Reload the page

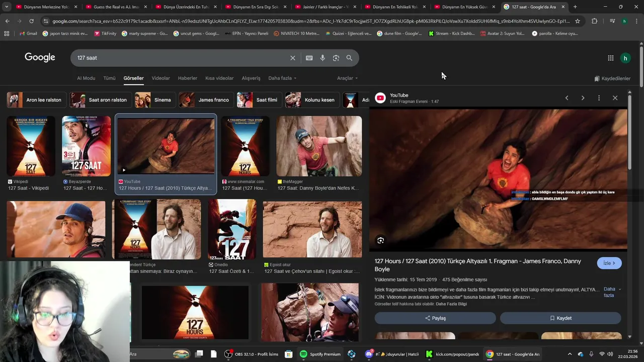tap(31, 21)
